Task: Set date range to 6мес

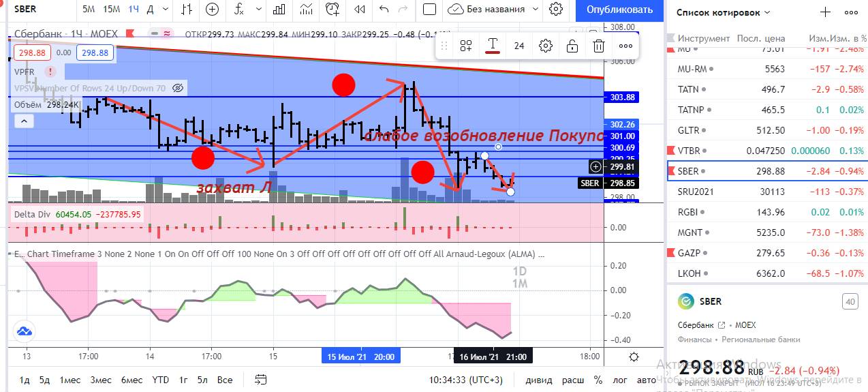Action: coord(132,380)
